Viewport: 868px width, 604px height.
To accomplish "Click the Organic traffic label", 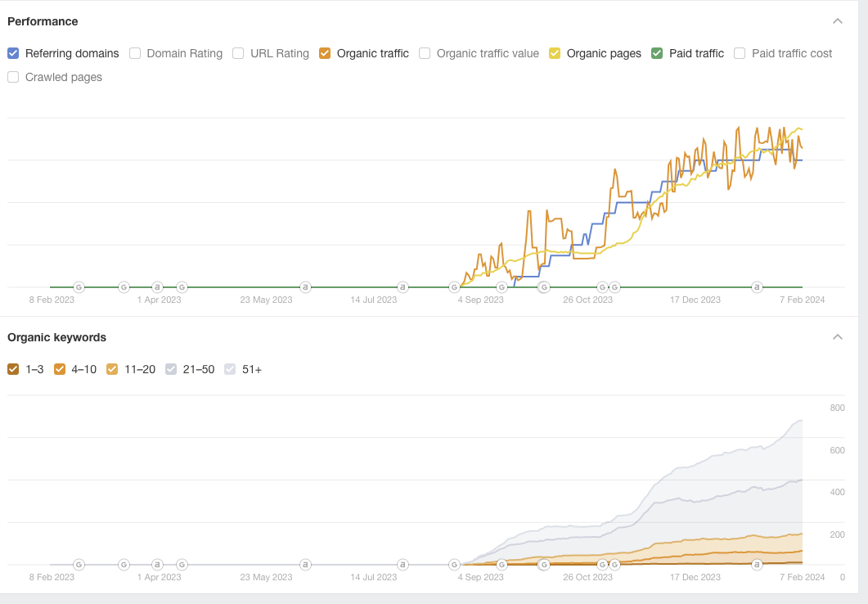I will pos(372,53).
